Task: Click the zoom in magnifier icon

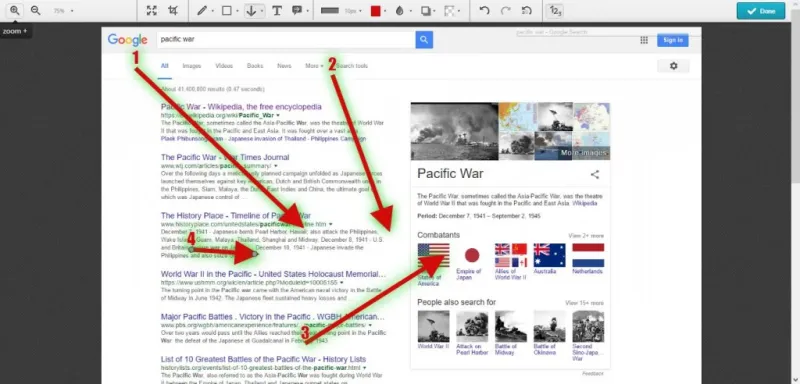Action: tap(15, 10)
